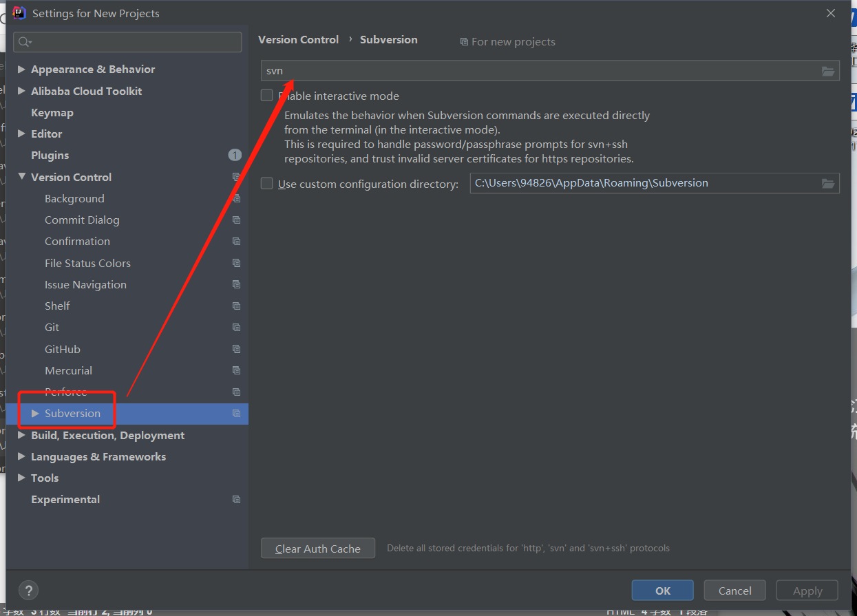Viewport: 857px width, 616px height.
Task: Expand Build, Execution, Deployment section
Action: 21,435
